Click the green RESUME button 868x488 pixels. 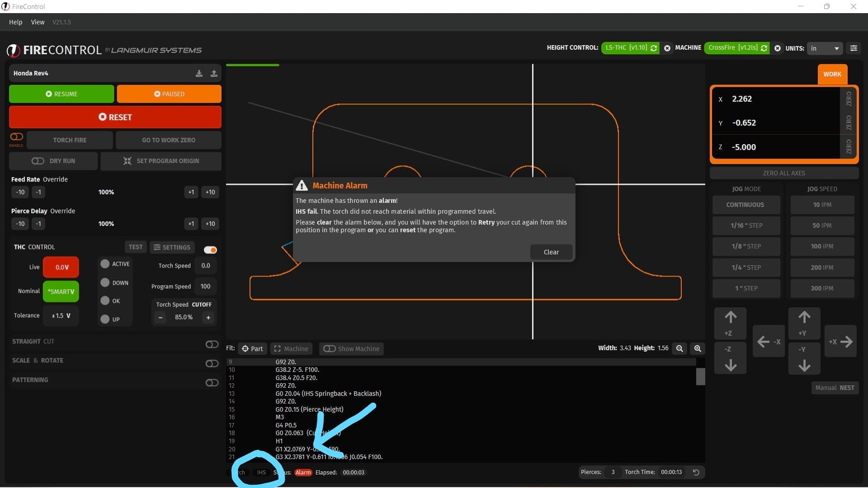(x=61, y=94)
